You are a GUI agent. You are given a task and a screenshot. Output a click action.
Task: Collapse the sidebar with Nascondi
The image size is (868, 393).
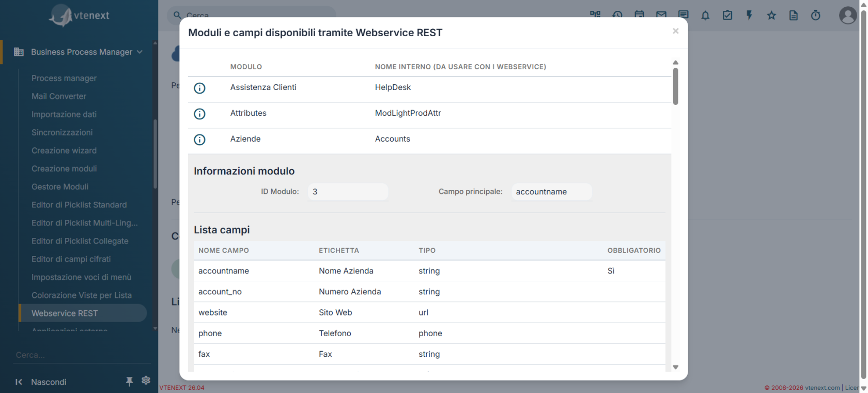coord(41,382)
